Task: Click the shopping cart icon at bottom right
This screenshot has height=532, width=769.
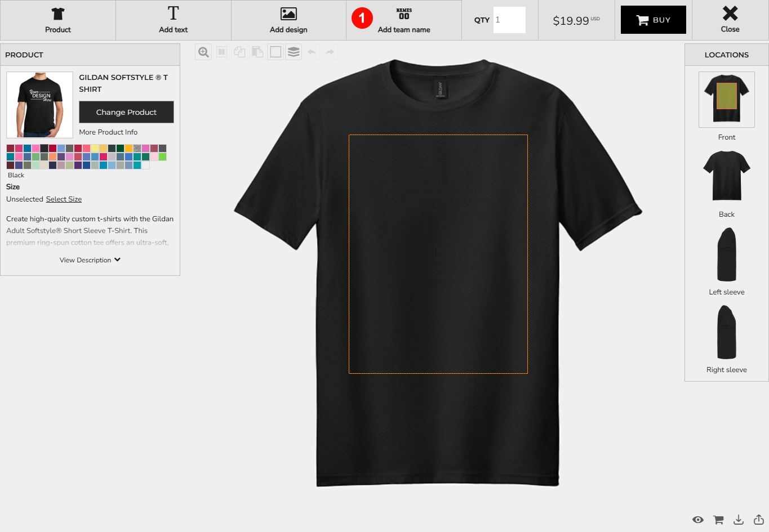Action: click(718, 520)
